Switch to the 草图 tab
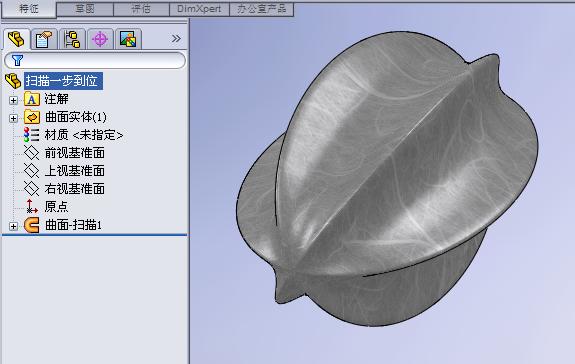575x364 pixels. coord(85,9)
